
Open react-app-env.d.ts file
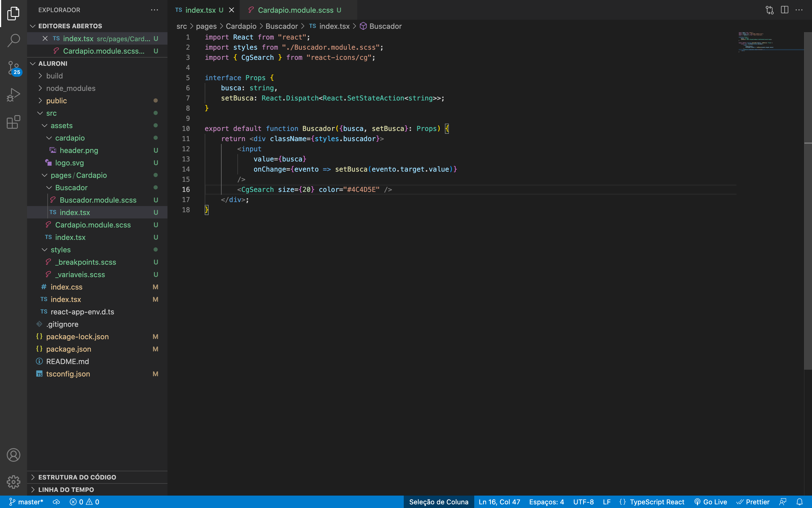(x=97, y=312)
